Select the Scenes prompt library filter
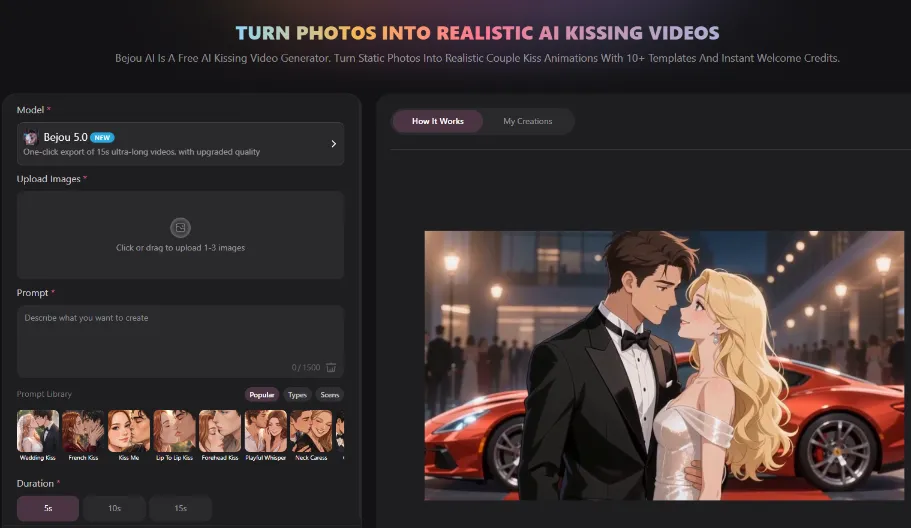The image size is (911, 528). 329,394
